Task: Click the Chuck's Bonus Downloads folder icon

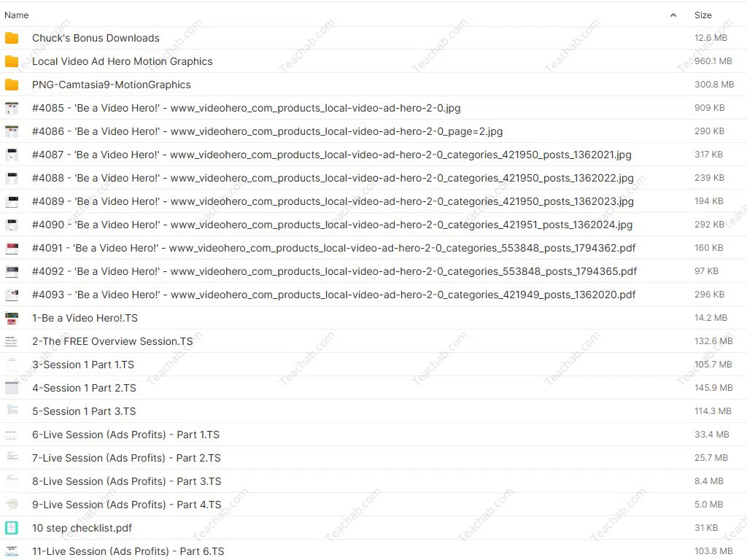Action: (x=12, y=38)
